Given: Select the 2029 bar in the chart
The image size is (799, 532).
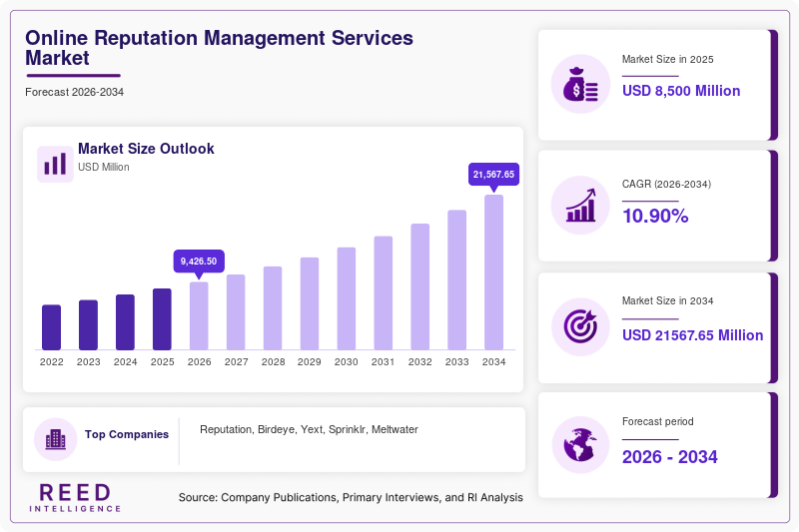Looking at the screenshot, I should 310,303.
